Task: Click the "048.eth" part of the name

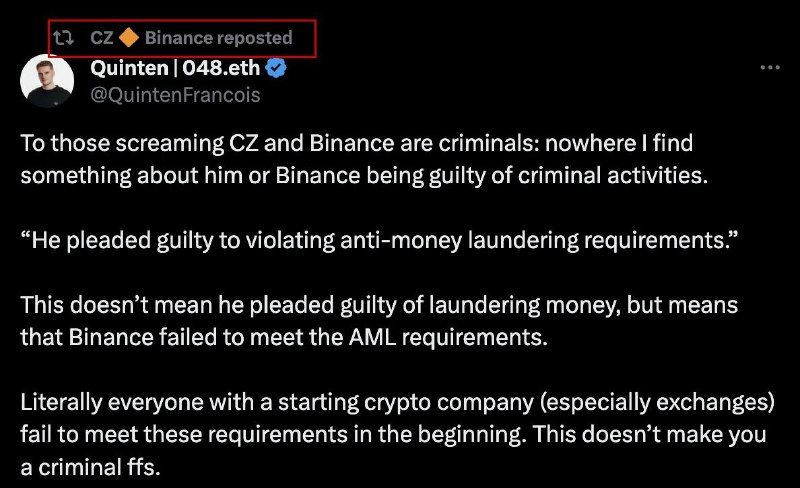Action: click(x=221, y=68)
